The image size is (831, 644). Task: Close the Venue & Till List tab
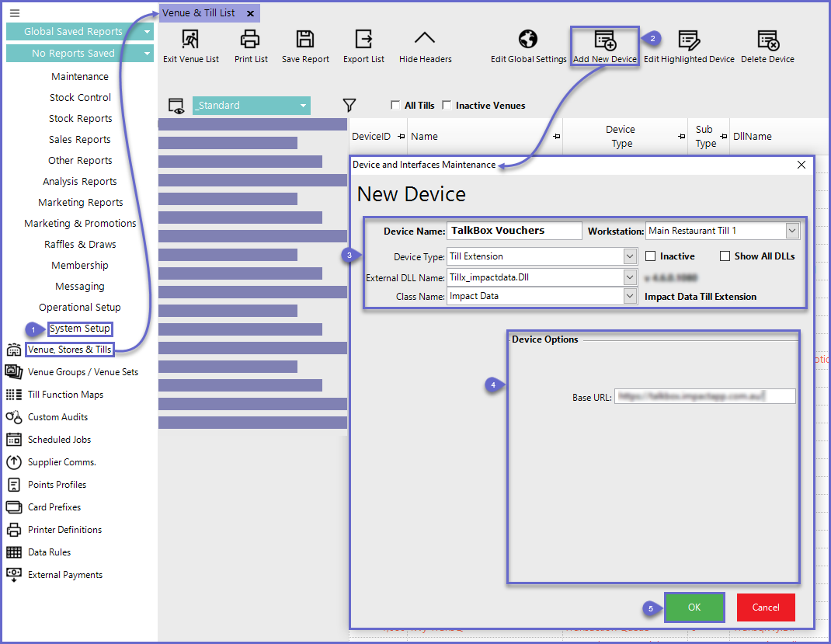[x=251, y=14]
